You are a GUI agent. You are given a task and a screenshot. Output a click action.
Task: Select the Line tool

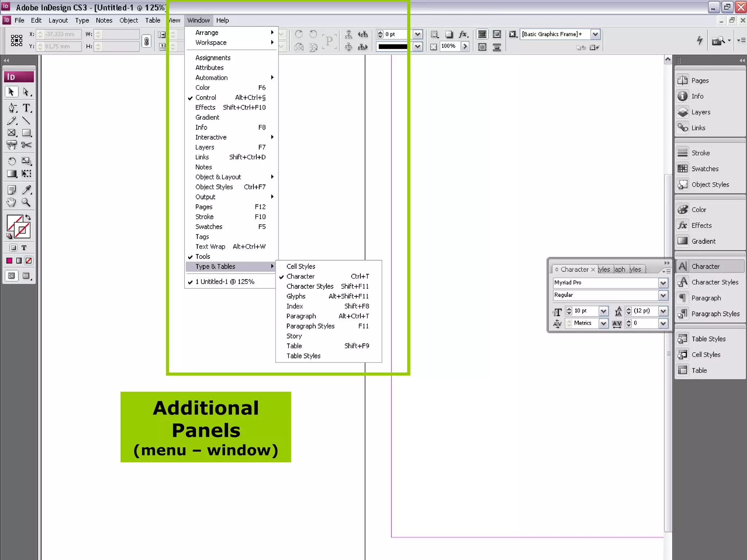tap(26, 121)
